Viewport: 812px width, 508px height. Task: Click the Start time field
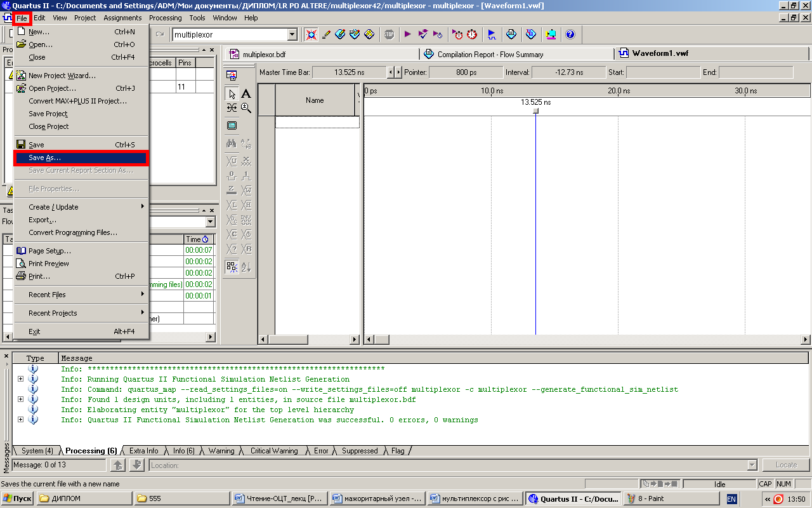pos(662,72)
